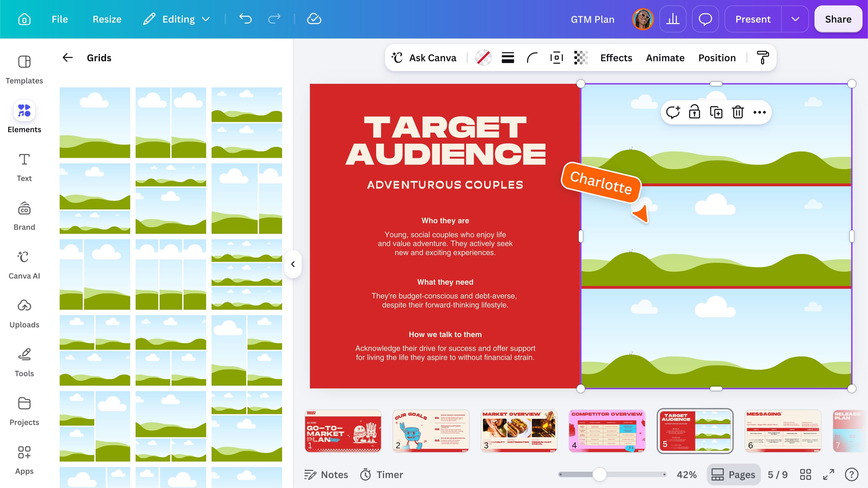
Task: Open Animate options
Action: pos(665,58)
